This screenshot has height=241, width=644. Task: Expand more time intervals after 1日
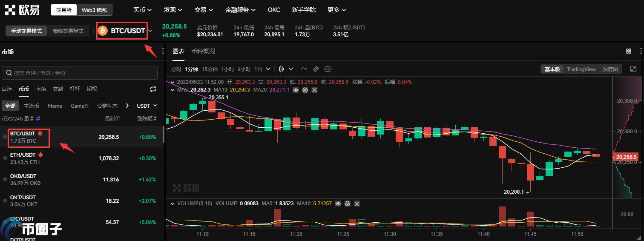268,69
